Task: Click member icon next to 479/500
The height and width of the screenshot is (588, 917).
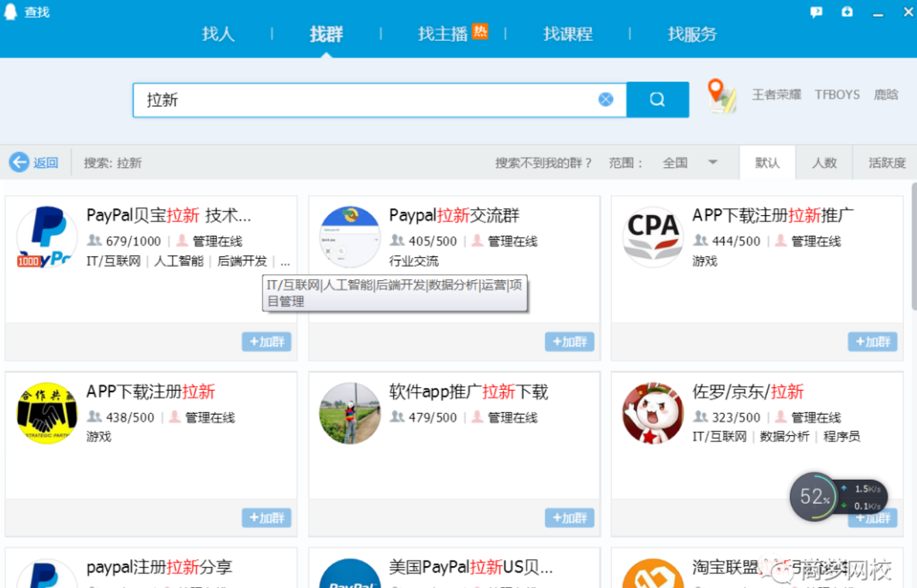Action: [397, 417]
